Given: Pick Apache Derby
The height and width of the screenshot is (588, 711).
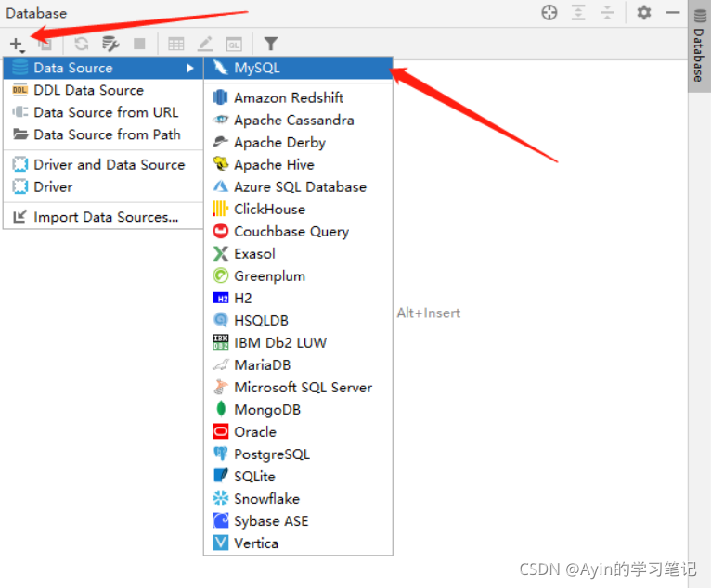Looking at the screenshot, I should [298, 142].
